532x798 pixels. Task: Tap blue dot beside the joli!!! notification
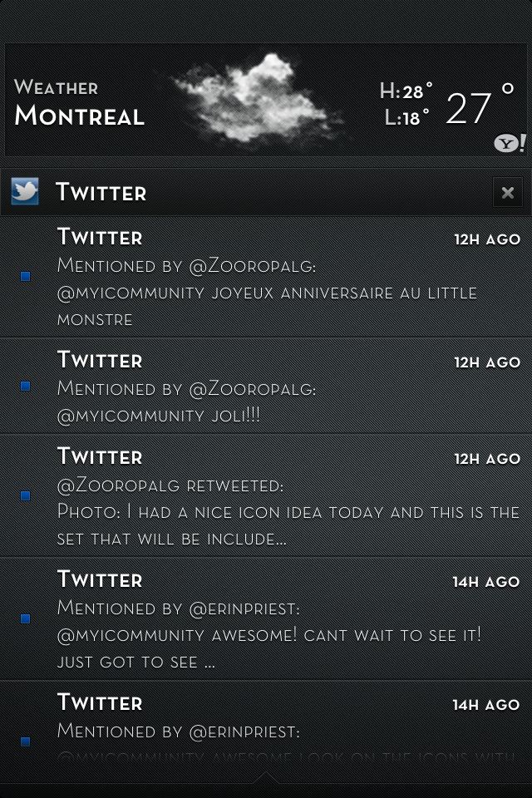click(25, 386)
